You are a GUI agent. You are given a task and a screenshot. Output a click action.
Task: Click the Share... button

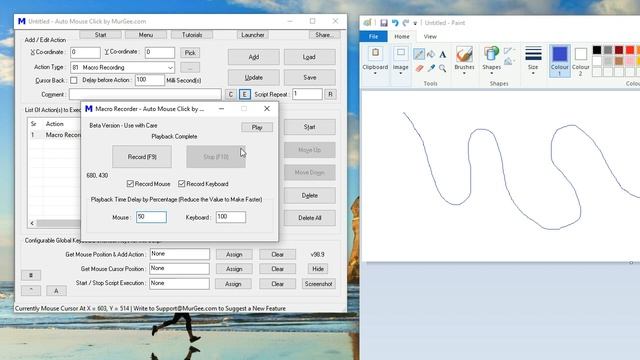tap(324, 35)
